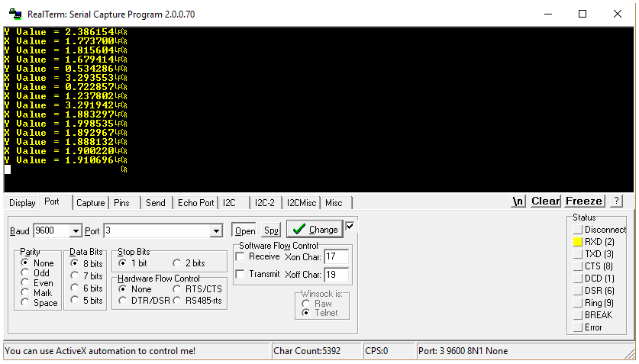Open the Echo Port tab

195,203
